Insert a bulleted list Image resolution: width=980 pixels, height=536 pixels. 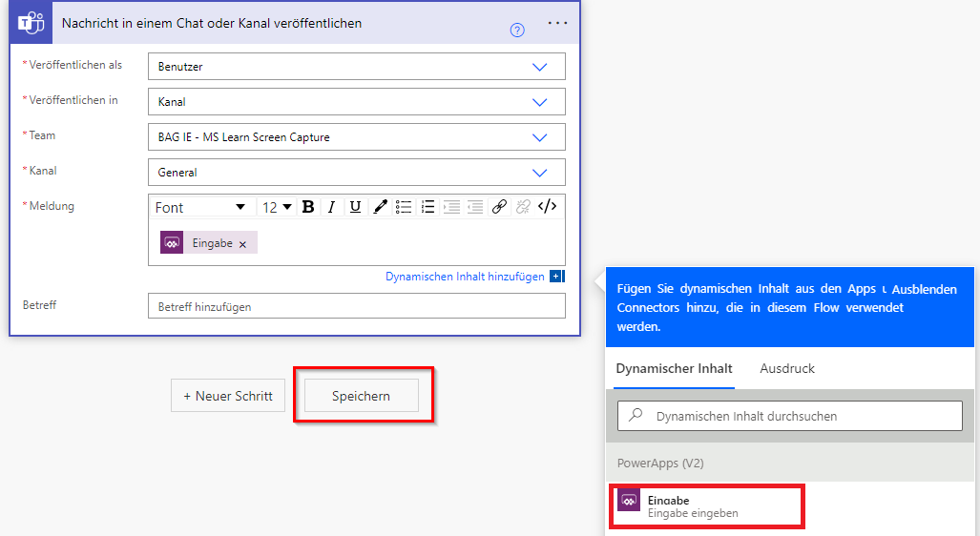click(403, 207)
